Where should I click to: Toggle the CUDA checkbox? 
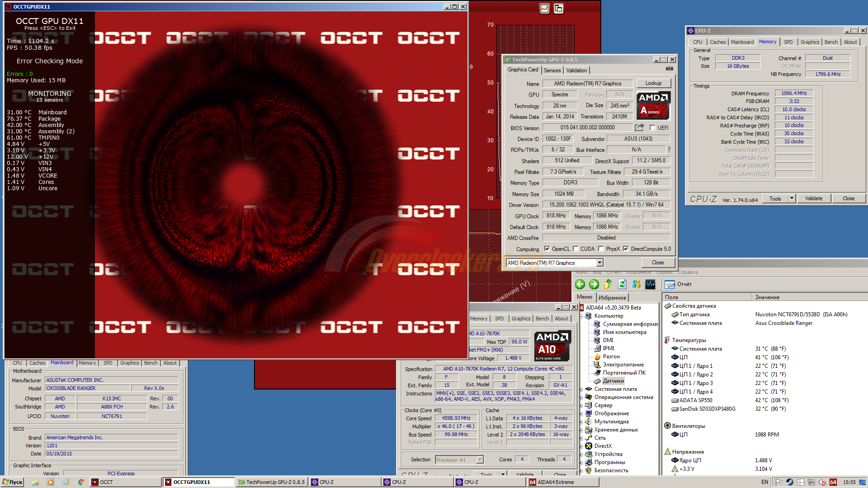tap(576, 249)
